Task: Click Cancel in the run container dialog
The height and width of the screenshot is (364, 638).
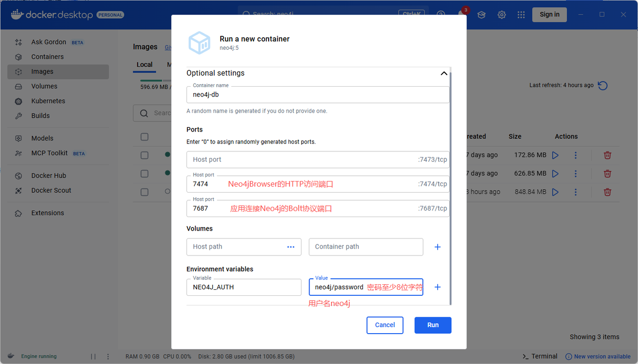Action: (385, 325)
